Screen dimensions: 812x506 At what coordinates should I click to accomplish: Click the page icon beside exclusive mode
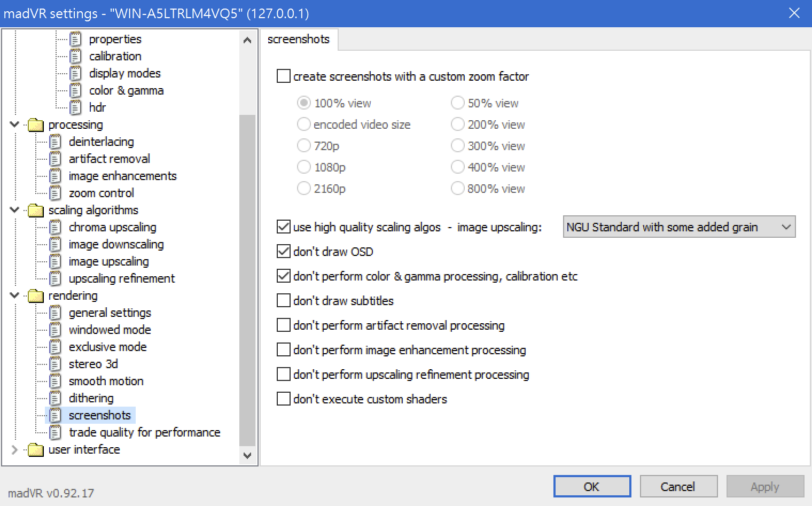56,347
